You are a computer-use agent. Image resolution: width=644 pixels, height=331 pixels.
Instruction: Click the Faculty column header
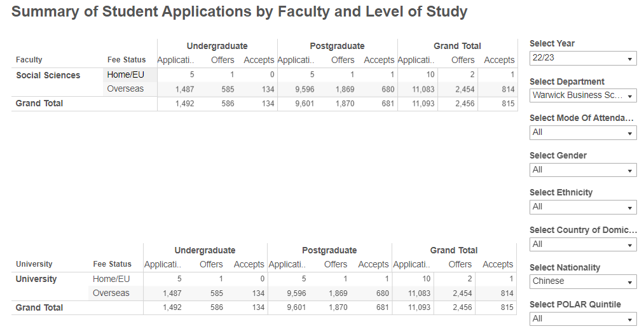tap(29, 60)
